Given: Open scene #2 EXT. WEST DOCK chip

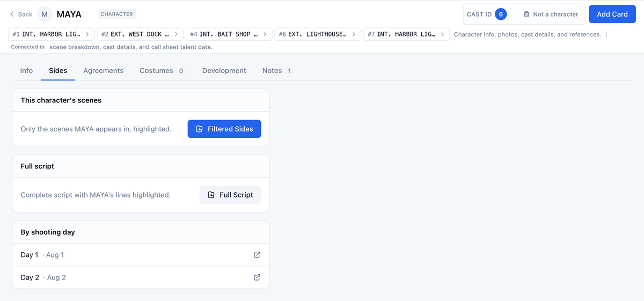Looking at the screenshot, I should point(140,34).
